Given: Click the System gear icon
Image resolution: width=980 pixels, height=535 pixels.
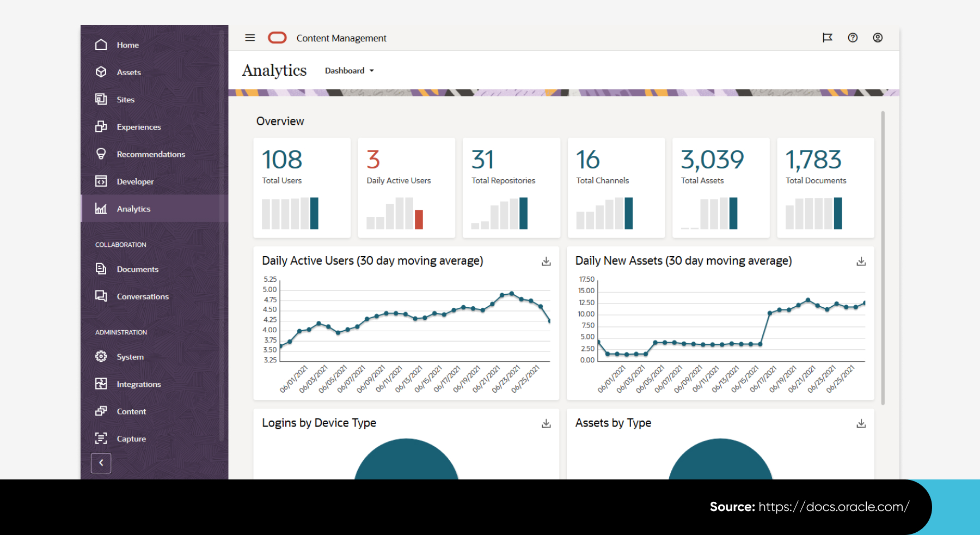Looking at the screenshot, I should 101,356.
